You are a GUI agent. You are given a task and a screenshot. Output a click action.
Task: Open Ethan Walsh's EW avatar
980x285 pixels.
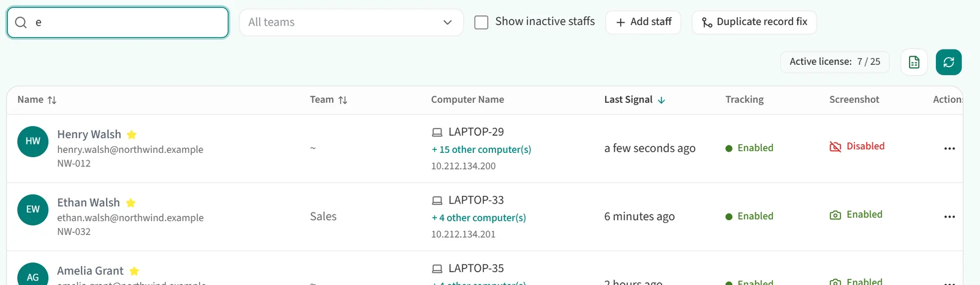(x=33, y=210)
